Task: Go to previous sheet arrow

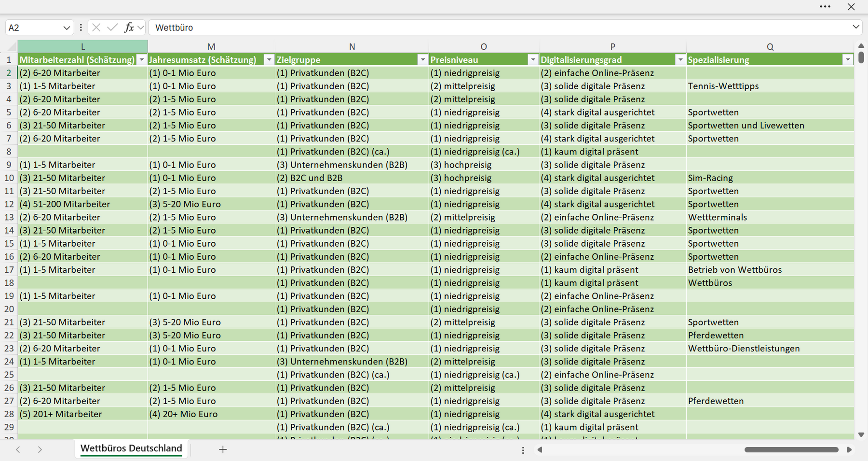Action: (18, 449)
